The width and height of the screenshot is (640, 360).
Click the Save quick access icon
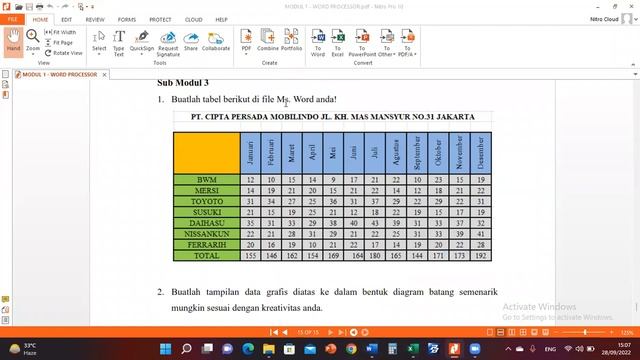tap(29, 7)
